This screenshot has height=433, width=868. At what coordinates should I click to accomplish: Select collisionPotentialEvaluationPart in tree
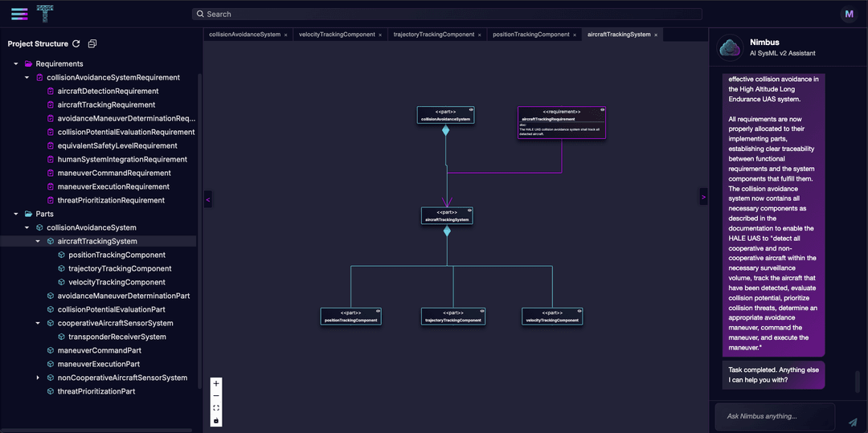click(x=111, y=309)
